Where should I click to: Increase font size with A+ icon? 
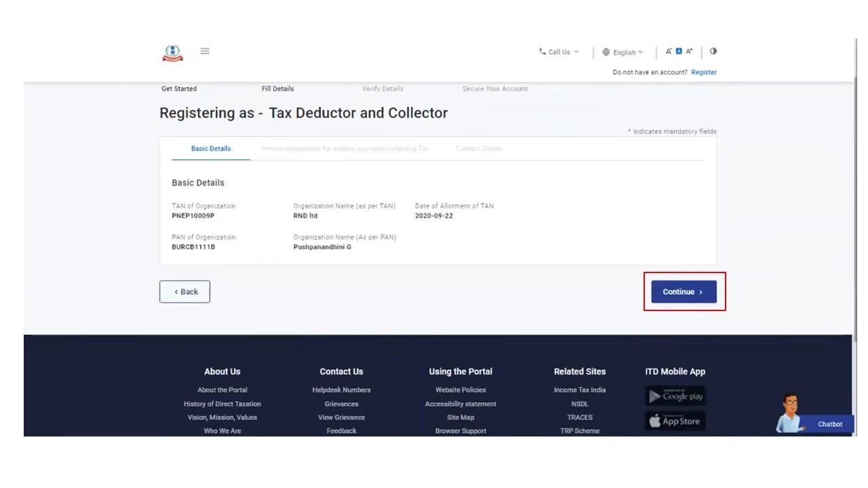coord(689,50)
